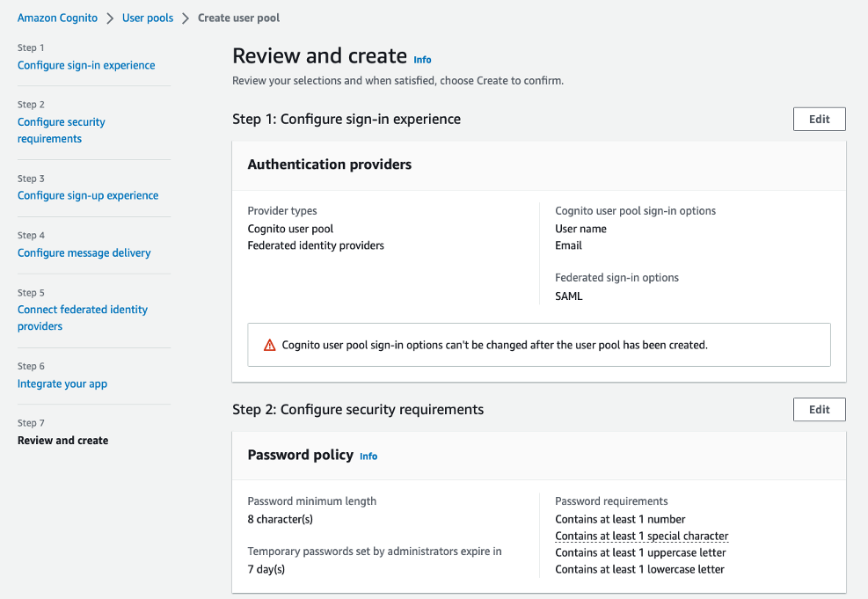Screen dimensions: 868x599
Task: Go to Configure sign-in experience step
Action: [x=86, y=65]
